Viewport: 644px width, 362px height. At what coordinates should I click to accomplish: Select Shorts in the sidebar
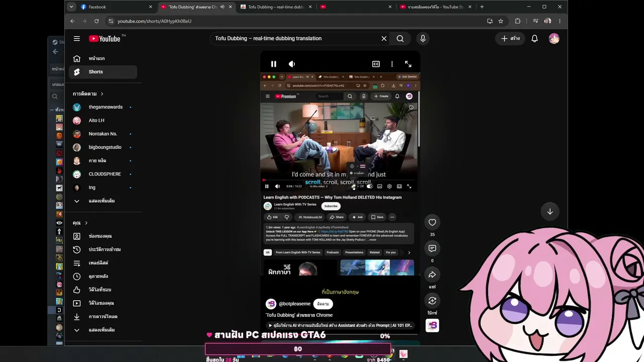[x=103, y=72]
